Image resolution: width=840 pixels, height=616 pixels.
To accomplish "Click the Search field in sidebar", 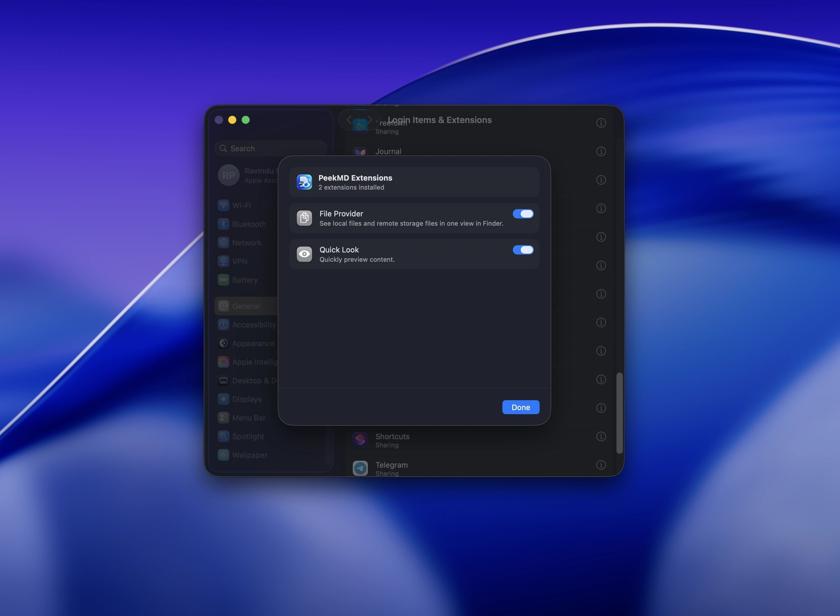I will pos(271,148).
